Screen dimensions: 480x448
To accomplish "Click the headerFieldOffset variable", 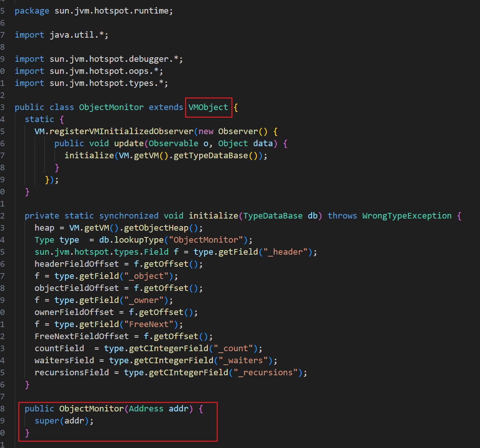I will pos(76,264).
